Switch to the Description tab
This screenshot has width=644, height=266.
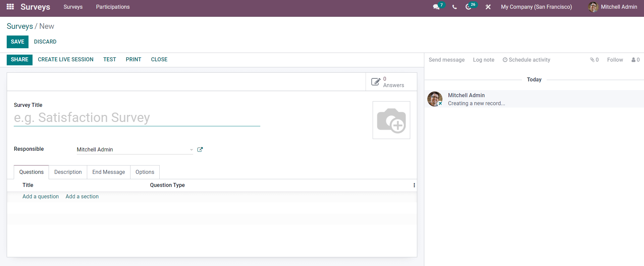68,172
